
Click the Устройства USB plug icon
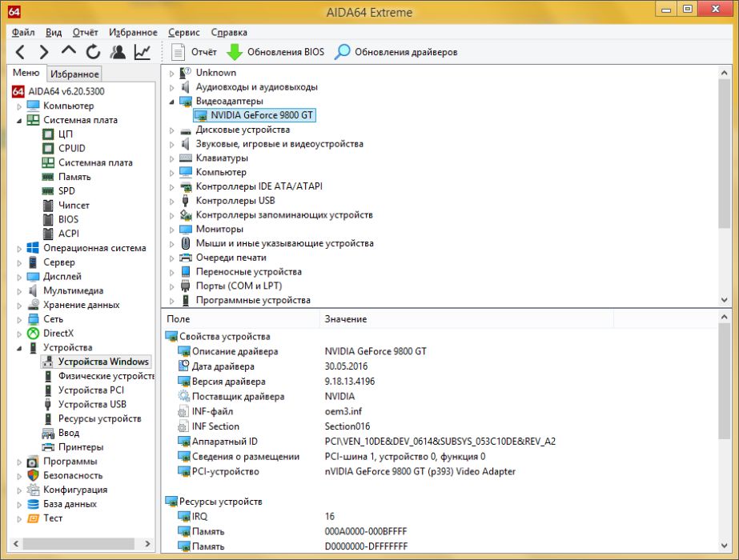[48, 404]
